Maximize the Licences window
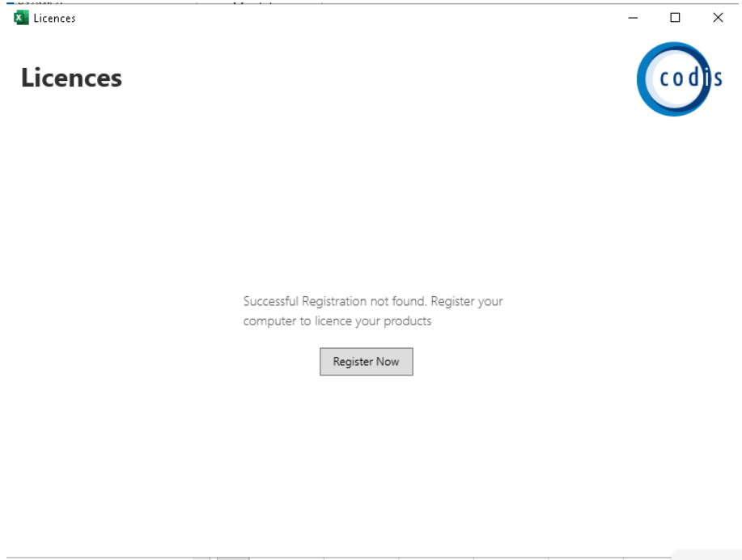The width and height of the screenshot is (742, 560). pyautogui.click(x=676, y=18)
